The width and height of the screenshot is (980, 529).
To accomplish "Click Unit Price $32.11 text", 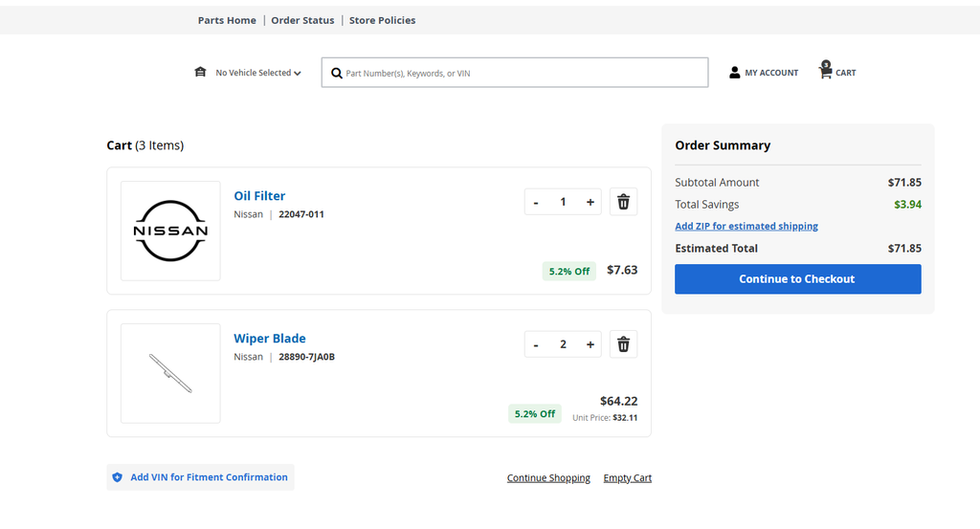I will (x=605, y=418).
